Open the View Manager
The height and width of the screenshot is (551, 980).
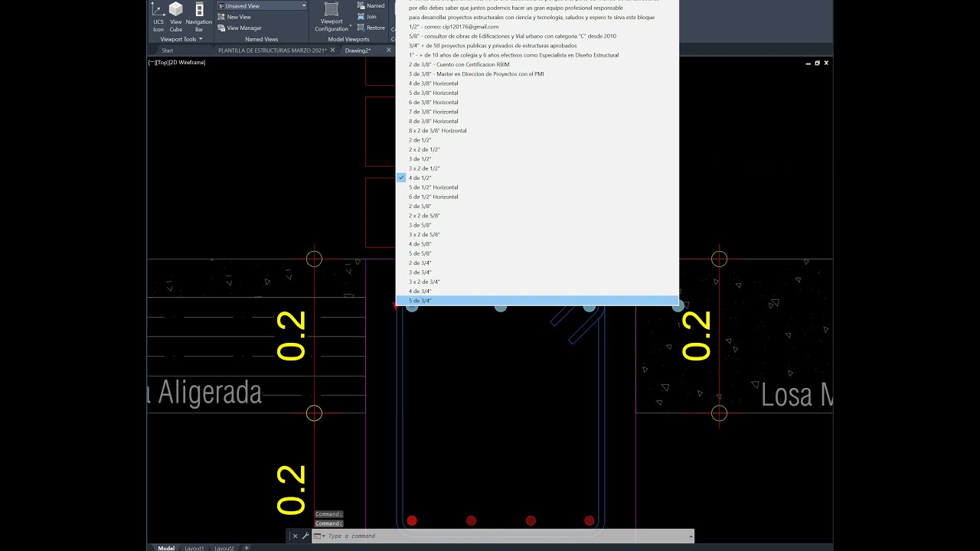coord(240,28)
